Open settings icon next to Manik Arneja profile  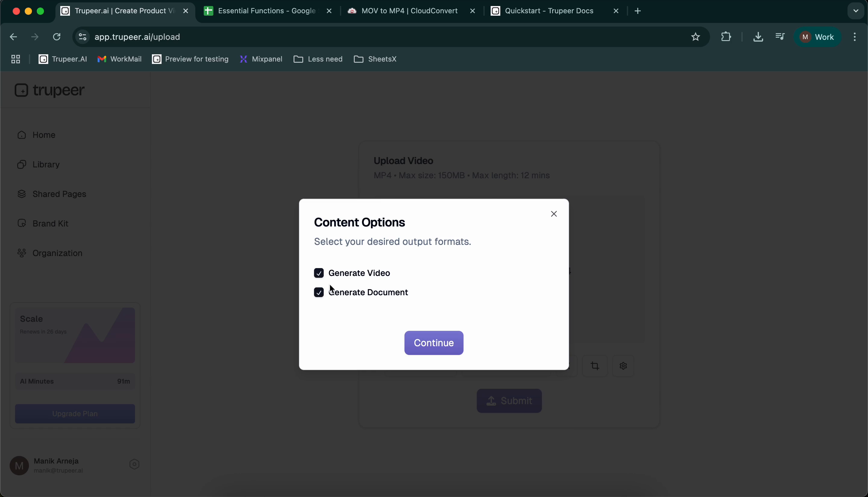coord(134,464)
